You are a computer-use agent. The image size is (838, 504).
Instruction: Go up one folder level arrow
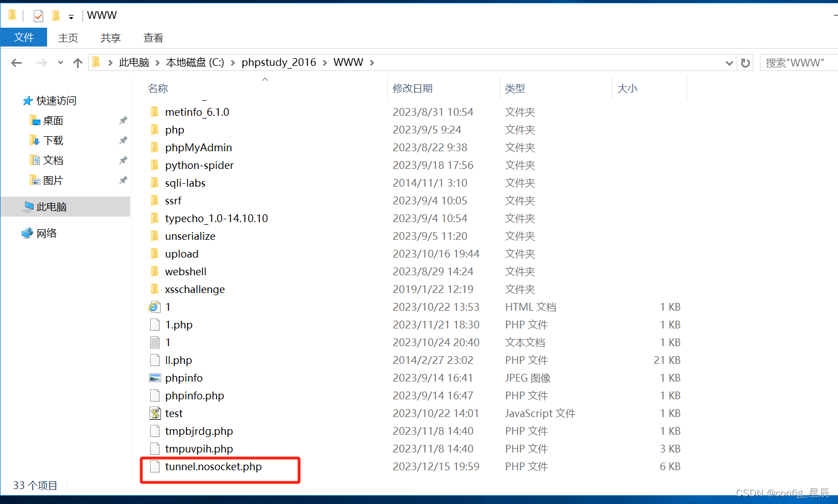(78, 63)
